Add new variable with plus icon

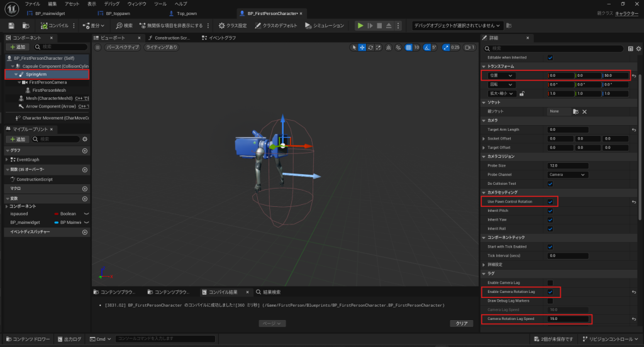point(85,200)
